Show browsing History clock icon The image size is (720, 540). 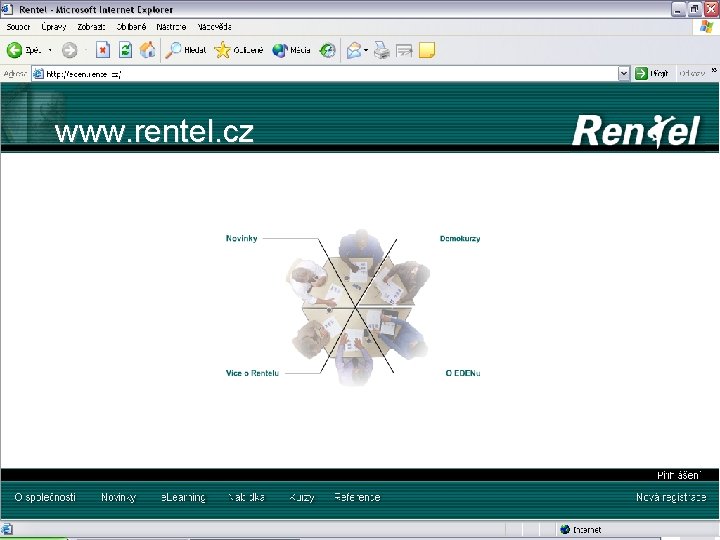[x=327, y=50]
